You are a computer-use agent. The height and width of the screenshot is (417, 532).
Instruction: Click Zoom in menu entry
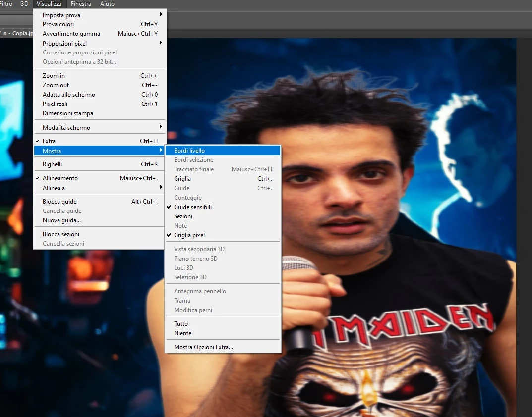(x=100, y=76)
